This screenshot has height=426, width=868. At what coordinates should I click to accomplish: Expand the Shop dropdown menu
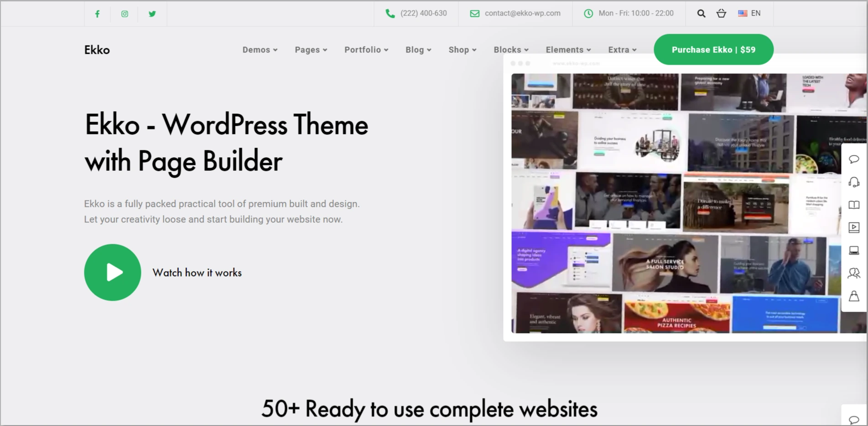point(463,50)
